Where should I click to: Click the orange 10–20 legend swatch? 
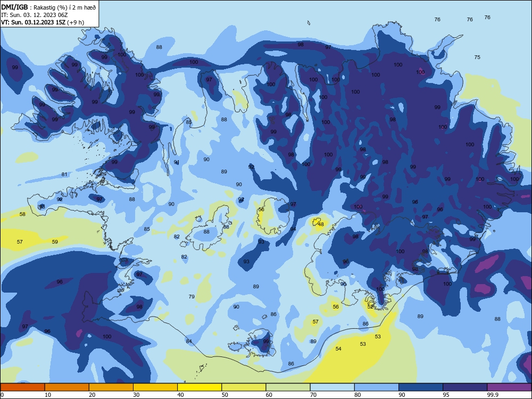click(67, 387)
